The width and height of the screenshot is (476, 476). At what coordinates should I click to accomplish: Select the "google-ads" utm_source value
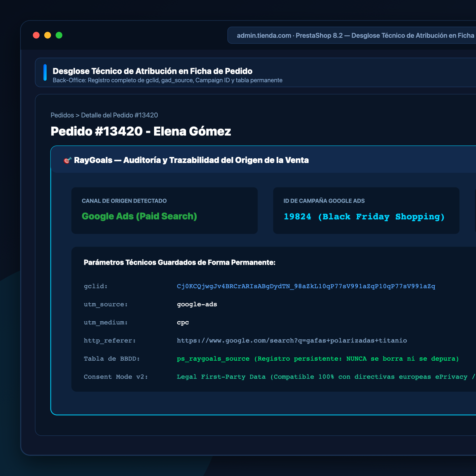197,304
